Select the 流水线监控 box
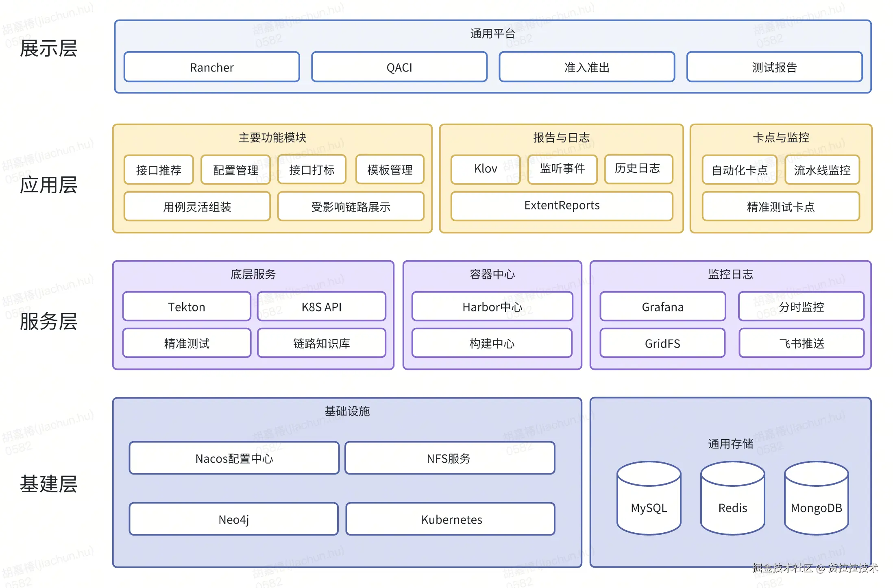Screen dimensions: 893x588 pos(822,170)
